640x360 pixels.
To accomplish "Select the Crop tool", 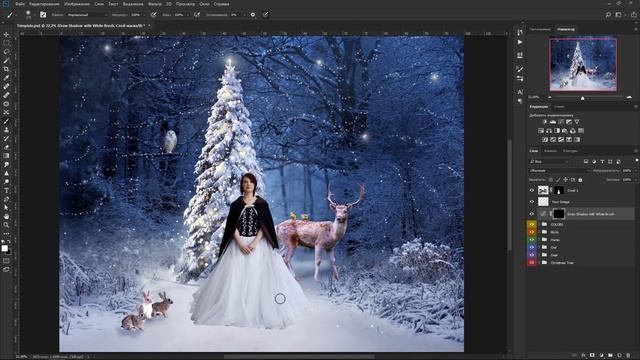I will tap(6, 69).
